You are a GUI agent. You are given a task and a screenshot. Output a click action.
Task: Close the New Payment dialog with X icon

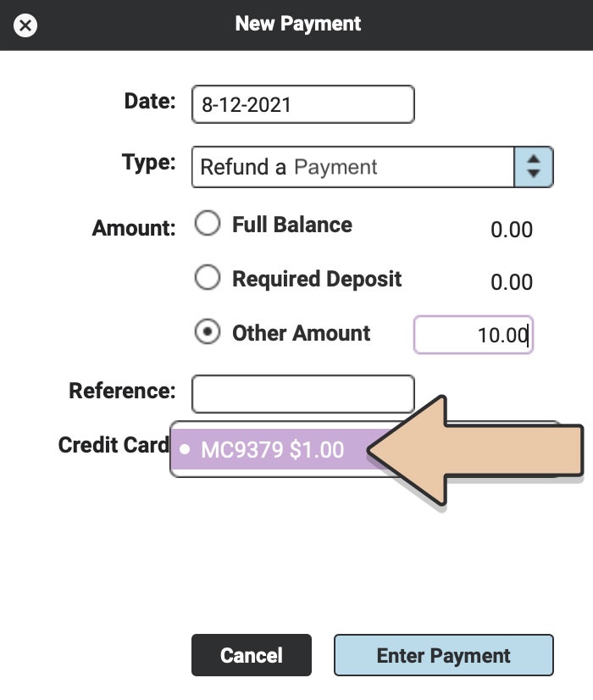[26, 25]
